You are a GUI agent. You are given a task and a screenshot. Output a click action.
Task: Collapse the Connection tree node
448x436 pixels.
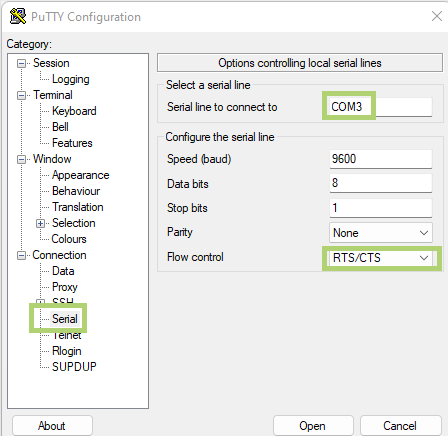pyautogui.click(x=21, y=255)
